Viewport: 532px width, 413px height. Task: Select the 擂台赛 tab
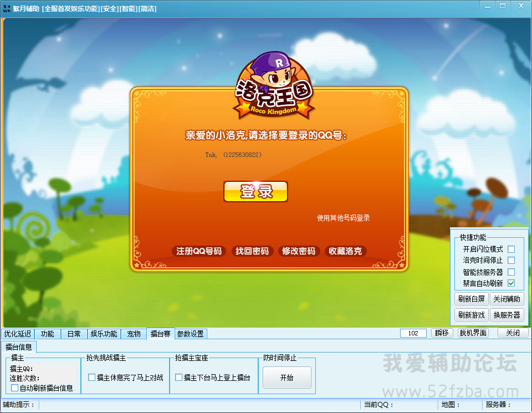[161, 334]
